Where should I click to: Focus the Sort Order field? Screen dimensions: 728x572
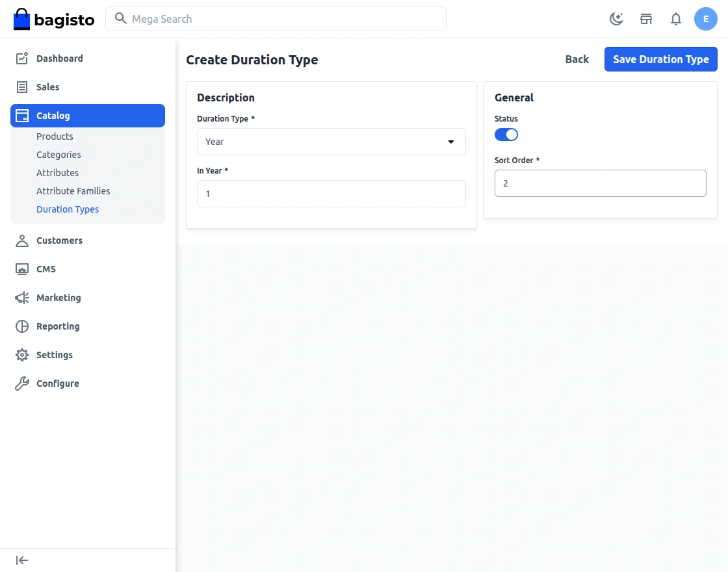pyautogui.click(x=600, y=183)
